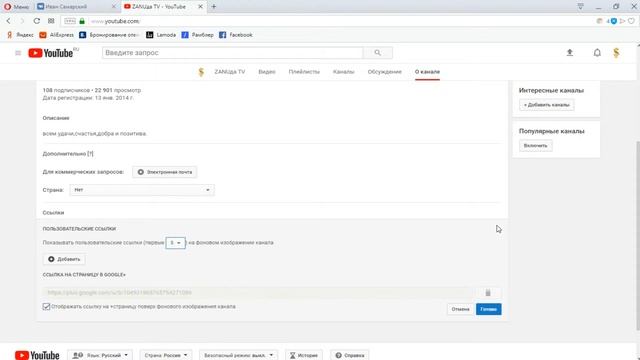
Task: Open the Рамблер bookmark
Action: (198, 35)
